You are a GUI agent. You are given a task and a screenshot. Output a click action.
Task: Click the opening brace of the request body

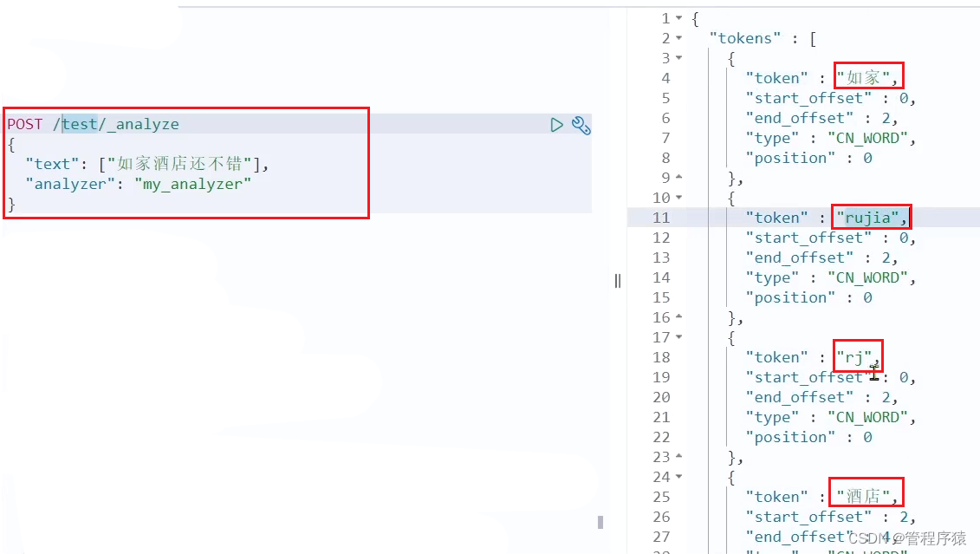point(11,145)
